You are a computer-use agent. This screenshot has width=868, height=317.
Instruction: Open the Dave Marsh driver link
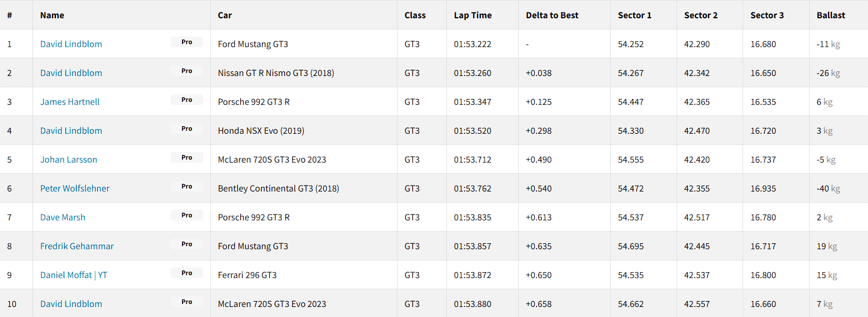tap(63, 217)
